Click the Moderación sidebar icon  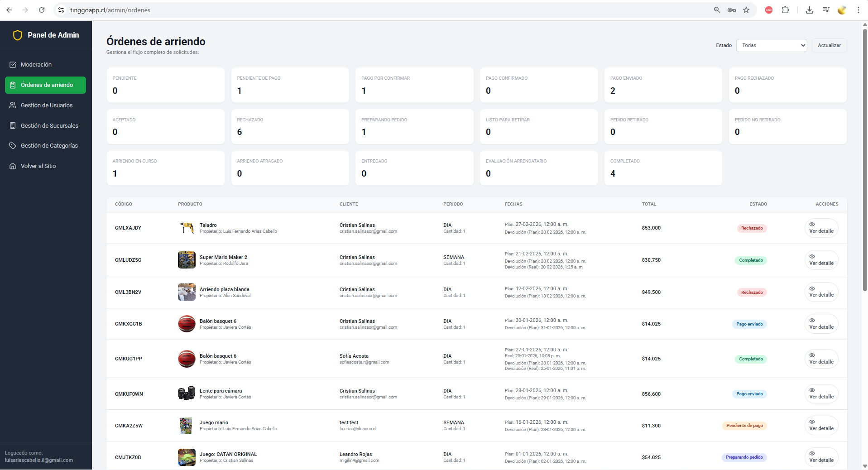[13, 65]
